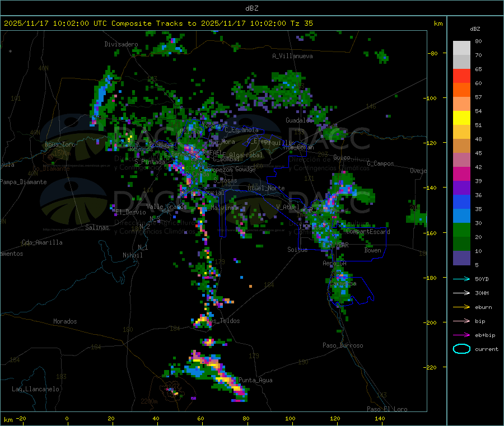Viewport: 504px width, 426px height.
Task: Click the '-80' tick on right axis
Action: 433,53
